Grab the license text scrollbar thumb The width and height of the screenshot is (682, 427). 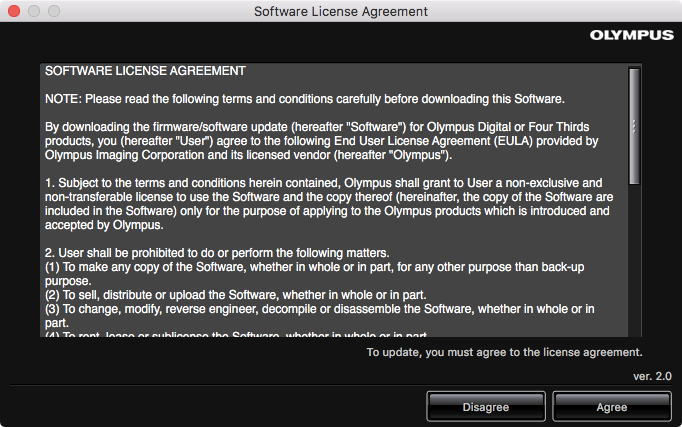coord(634,126)
